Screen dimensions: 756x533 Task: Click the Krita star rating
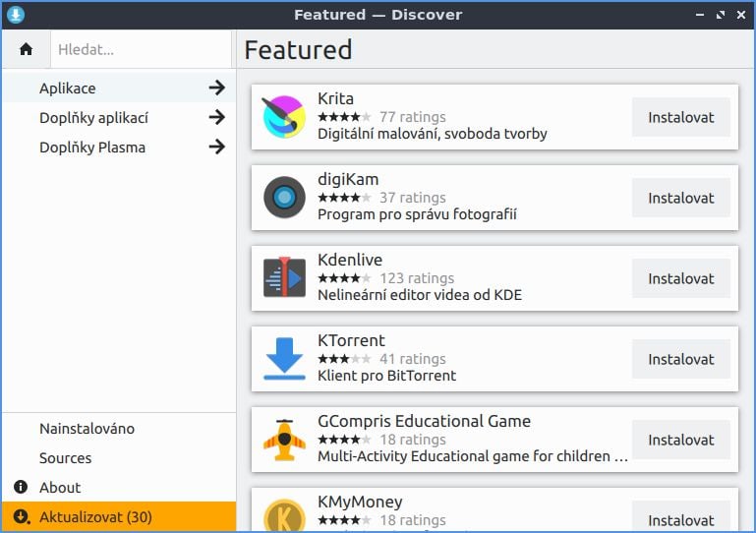[344, 117]
